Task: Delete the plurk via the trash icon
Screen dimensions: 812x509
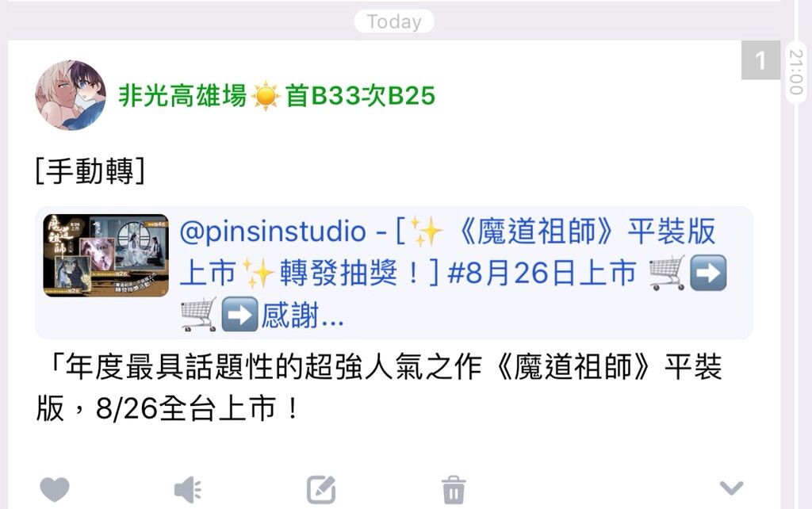Action: 453,489
